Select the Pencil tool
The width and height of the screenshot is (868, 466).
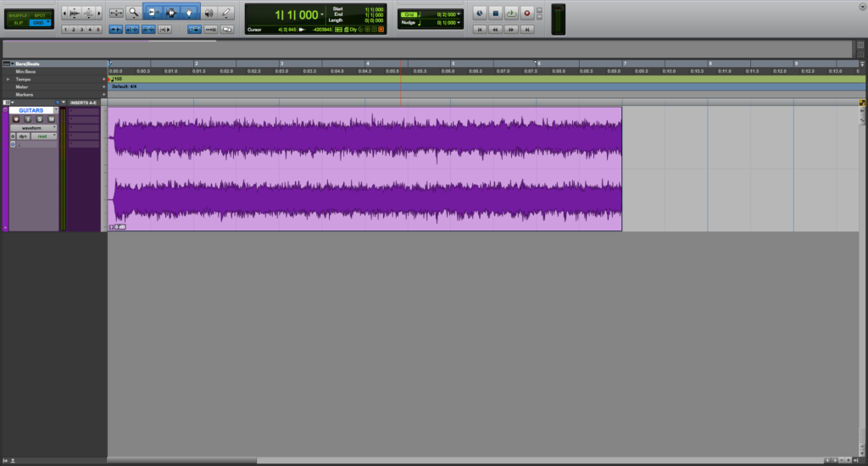pyautogui.click(x=225, y=12)
